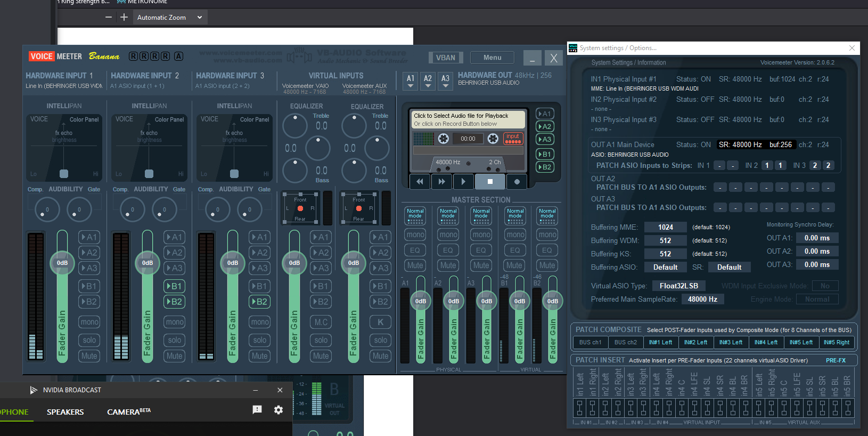This screenshot has height=436, width=868.
Task: Switch to the SPEAKERS tab
Action: coord(65,412)
